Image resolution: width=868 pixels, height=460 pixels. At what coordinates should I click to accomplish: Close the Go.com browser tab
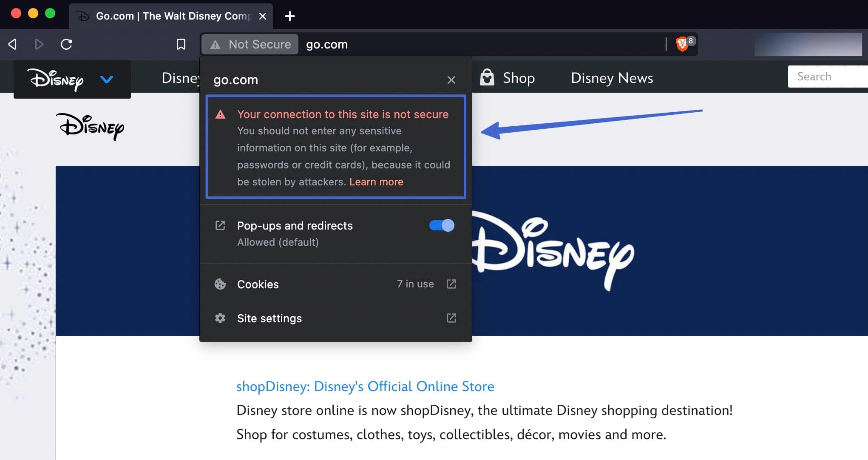click(262, 16)
